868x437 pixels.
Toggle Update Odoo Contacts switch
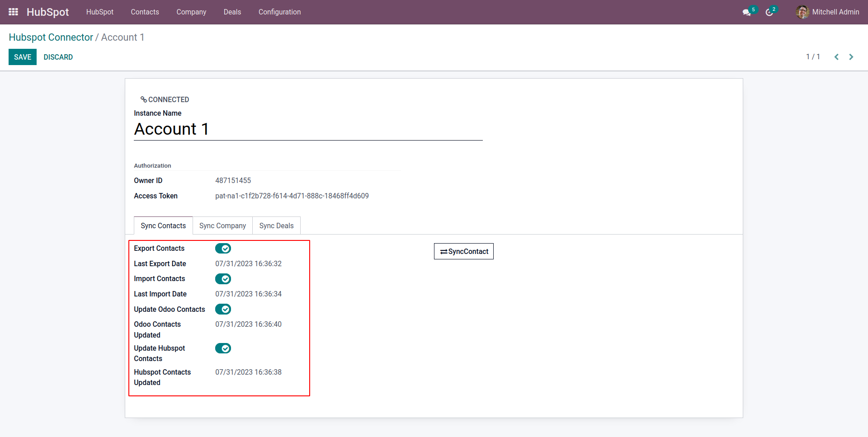(x=223, y=309)
